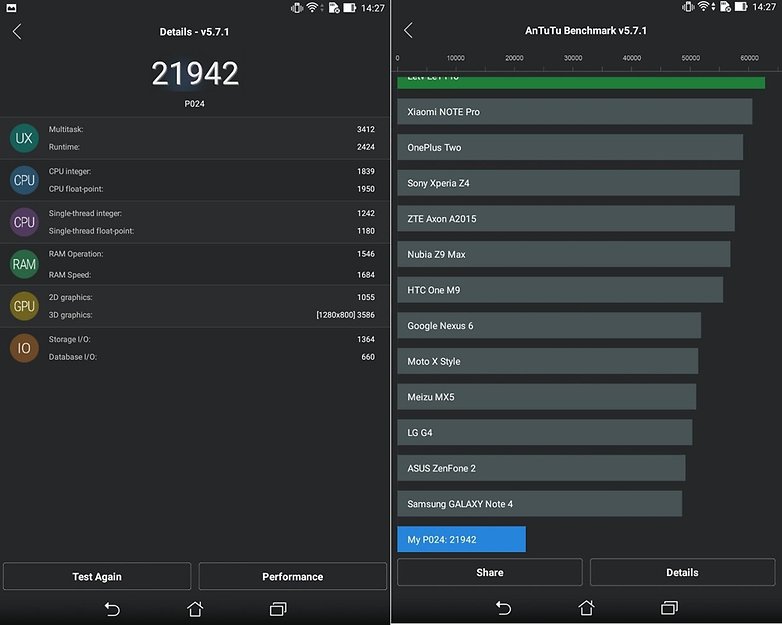Tap Android back button in right panel

point(504,608)
